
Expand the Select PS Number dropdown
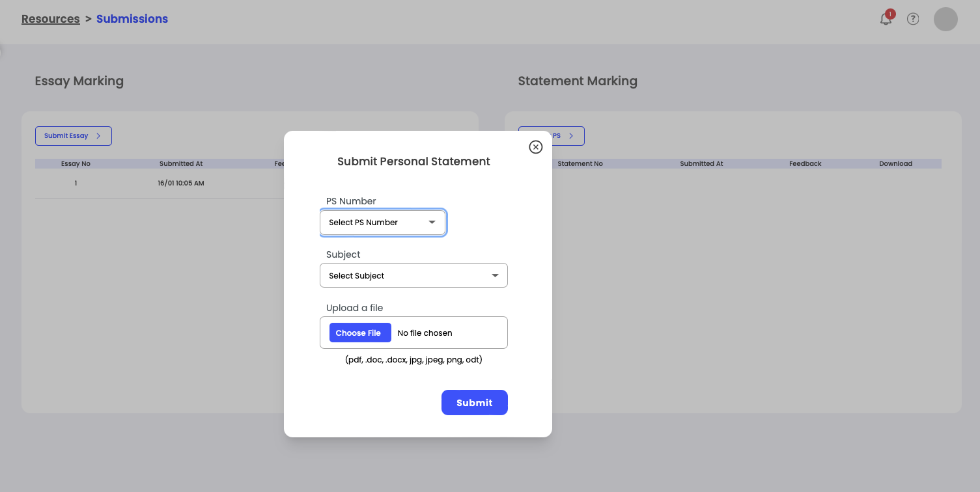383,223
